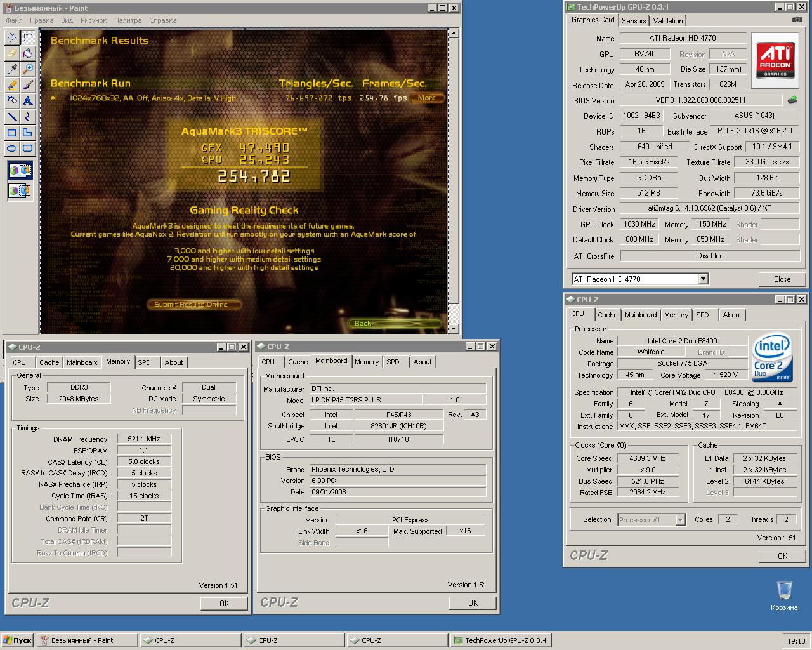Switch to Безымянный - Paint taskbar item
812x650 pixels.
[x=87, y=640]
